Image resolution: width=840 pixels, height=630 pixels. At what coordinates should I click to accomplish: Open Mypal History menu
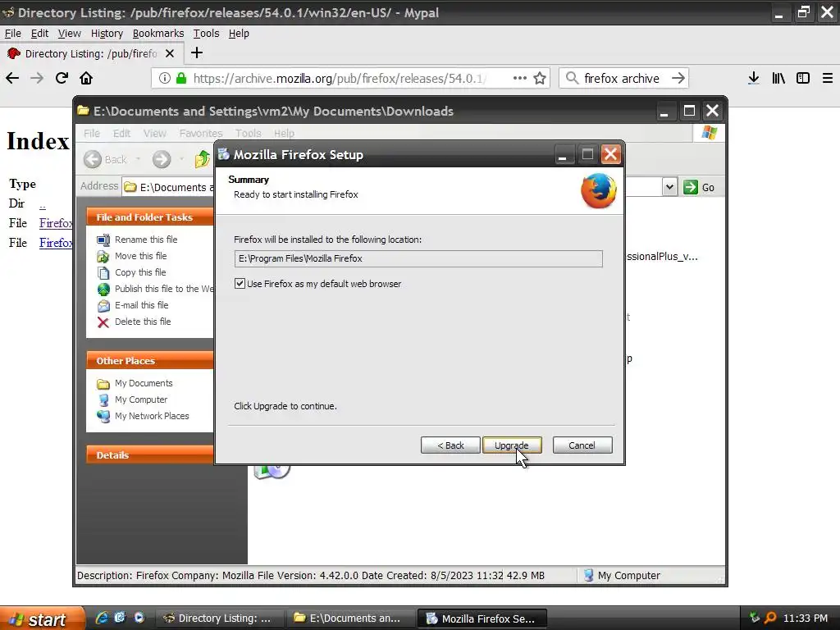[107, 33]
